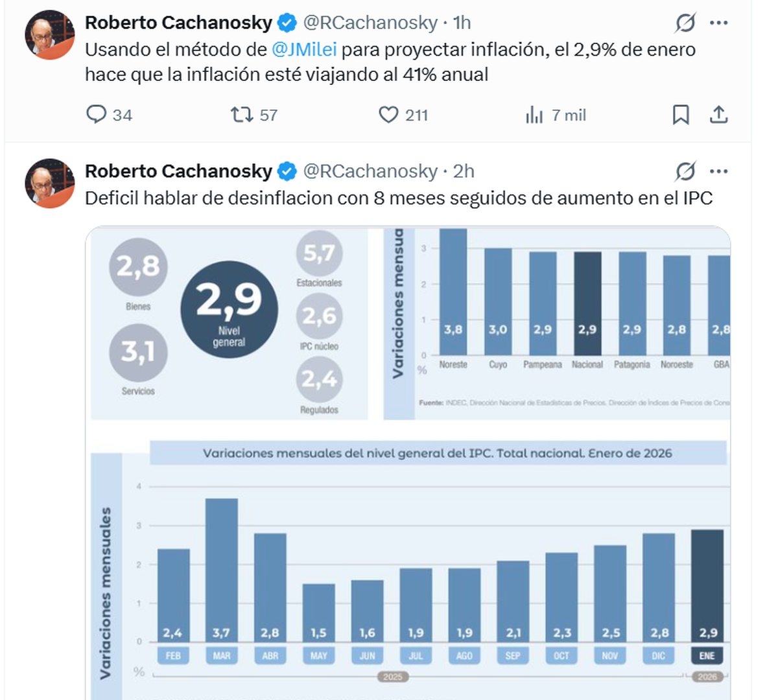Image resolution: width=778 pixels, height=700 pixels.
Task: Open Roberto Cachanosky name on second tweet
Action: point(178,171)
